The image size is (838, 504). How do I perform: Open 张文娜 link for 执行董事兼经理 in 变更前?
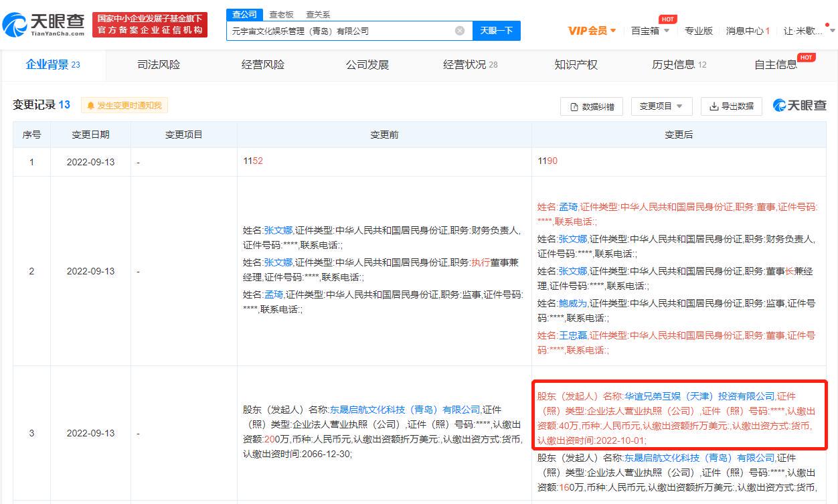278,262
